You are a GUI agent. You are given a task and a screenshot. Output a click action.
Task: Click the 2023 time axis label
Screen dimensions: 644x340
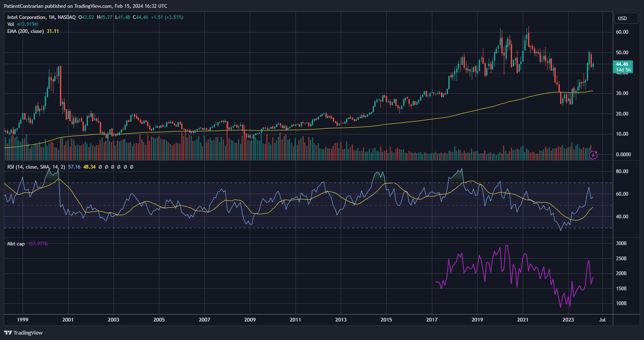[568, 320]
